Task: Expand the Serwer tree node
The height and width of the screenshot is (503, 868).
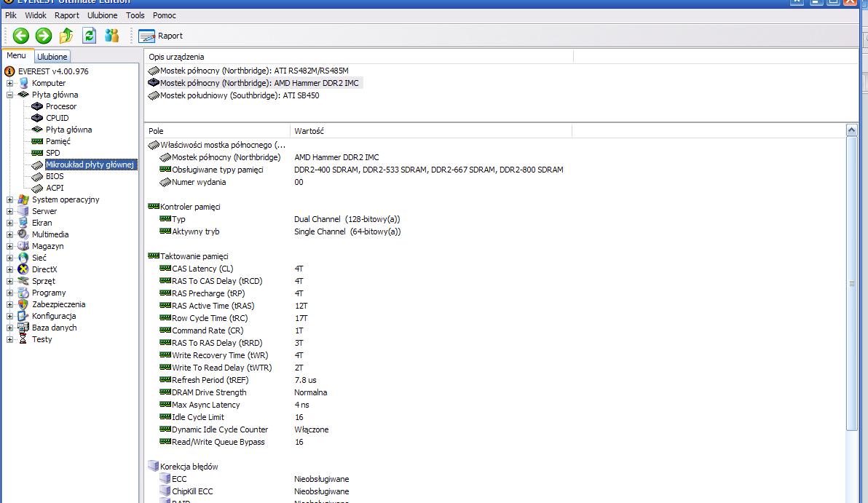Action: [9, 211]
